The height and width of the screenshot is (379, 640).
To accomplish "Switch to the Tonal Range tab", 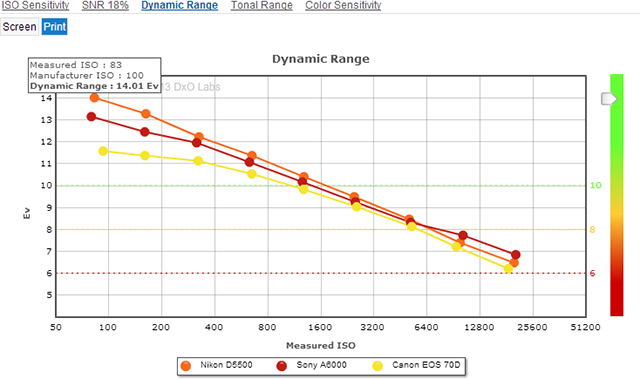I will [x=262, y=5].
